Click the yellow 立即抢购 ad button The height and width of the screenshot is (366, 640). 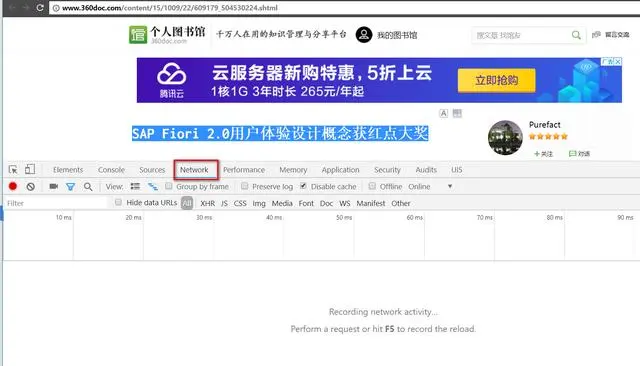[496, 80]
